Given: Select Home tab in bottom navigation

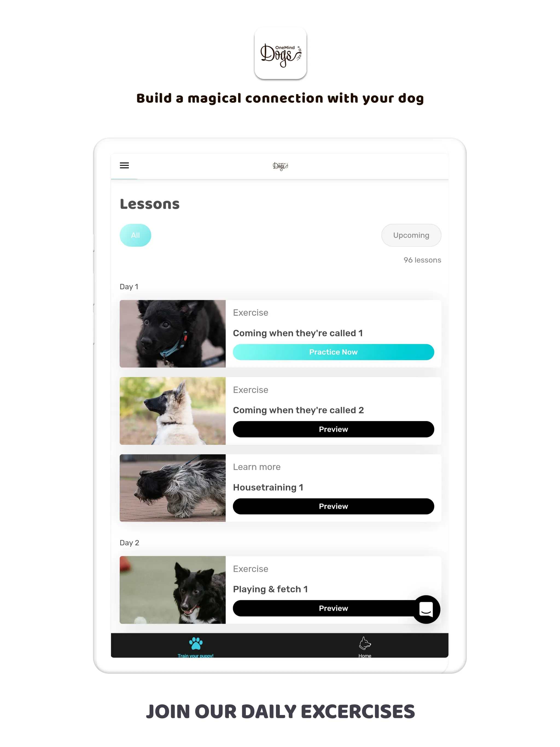Looking at the screenshot, I should tap(364, 645).
